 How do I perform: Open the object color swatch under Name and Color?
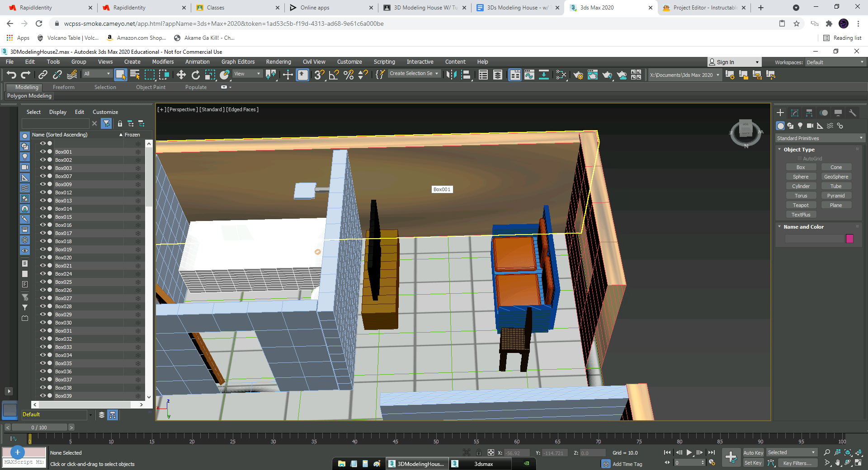[850, 239]
